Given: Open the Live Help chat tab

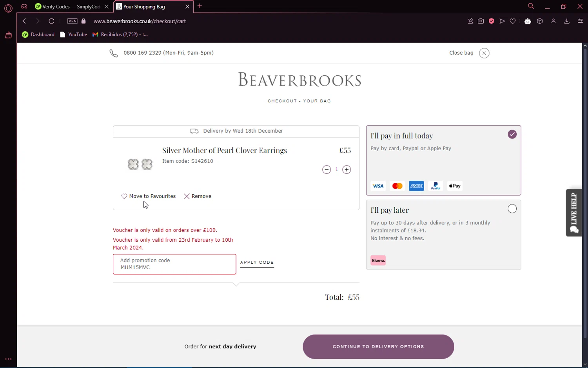Looking at the screenshot, I should [x=574, y=213].
